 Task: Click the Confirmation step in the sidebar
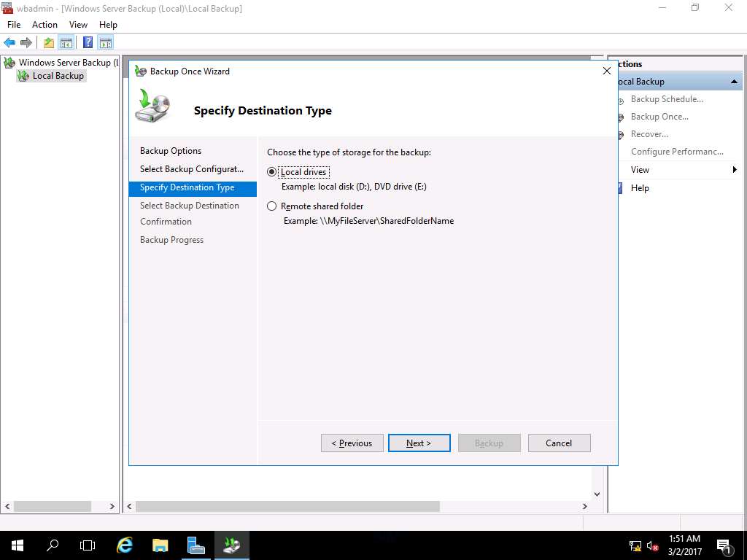(166, 222)
